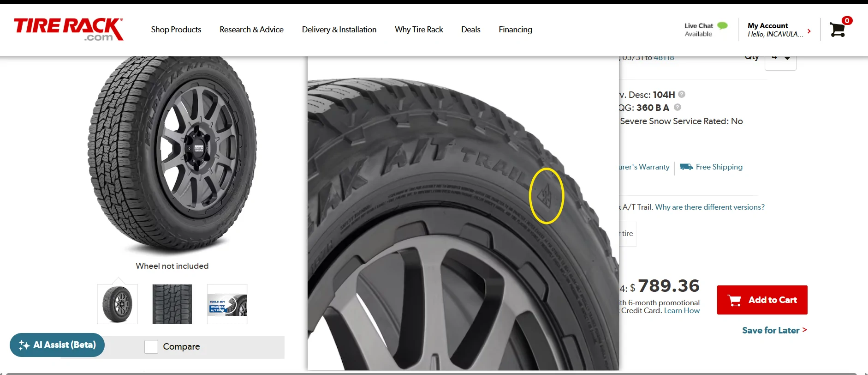Click the Add to Cart button
Image resolution: width=868 pixels, height=375 pixels.
click(x=762, y=300)
